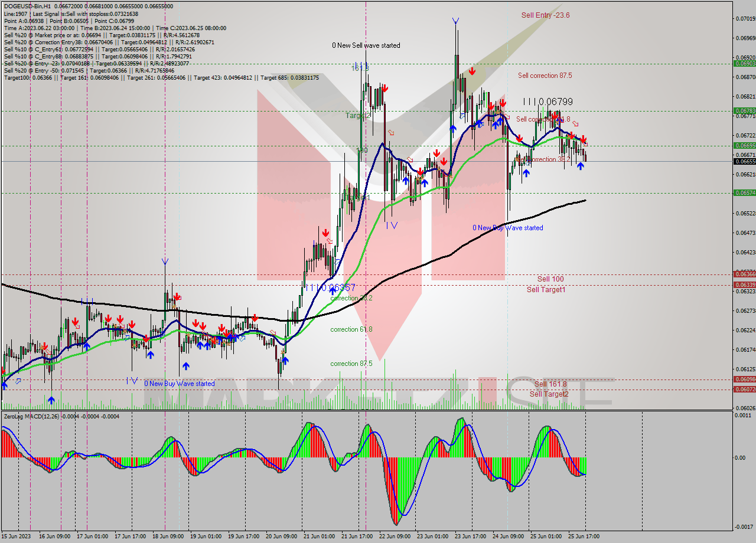Select the 0.06473 price axis value

(745, 233)
